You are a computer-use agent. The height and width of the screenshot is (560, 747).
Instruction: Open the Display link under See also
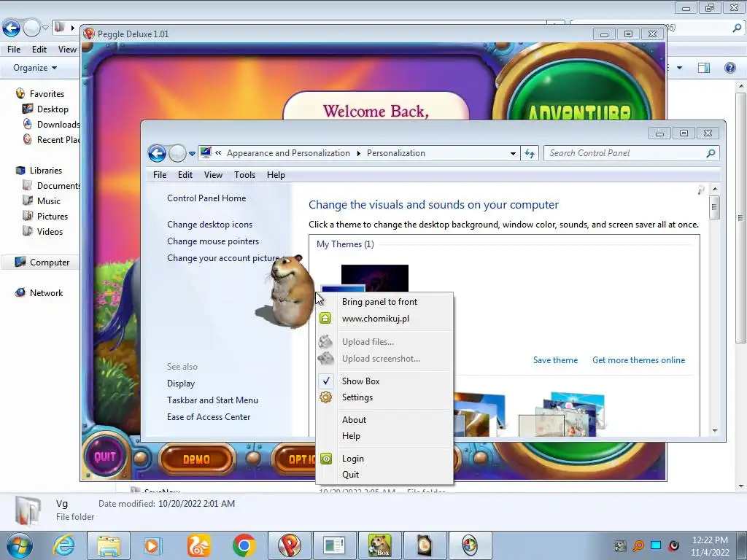181,384
